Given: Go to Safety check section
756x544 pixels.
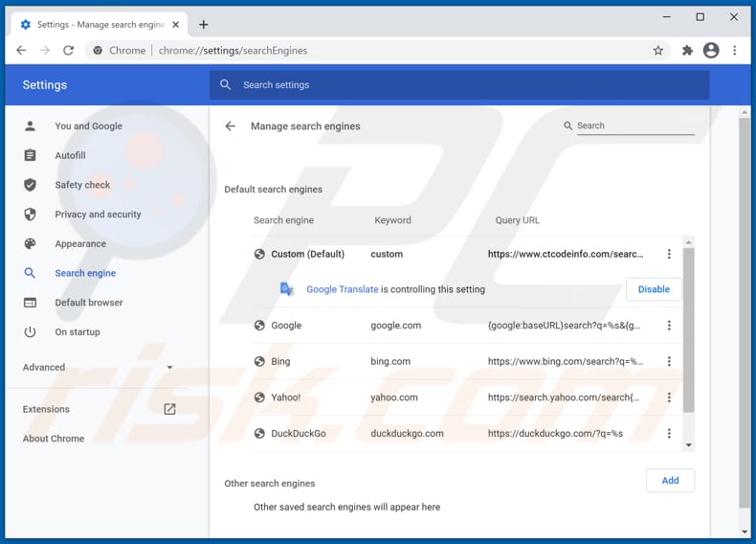Looking at the screenshot, I should click(x=82, y=185).
